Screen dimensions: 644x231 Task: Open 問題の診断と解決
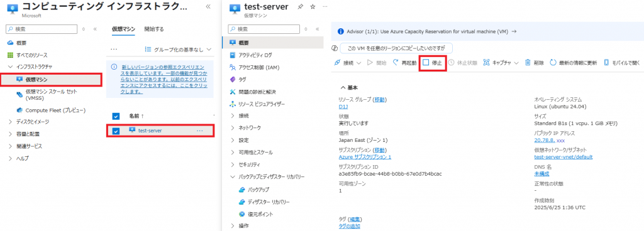pyautogui.click(x=257, y=92)
